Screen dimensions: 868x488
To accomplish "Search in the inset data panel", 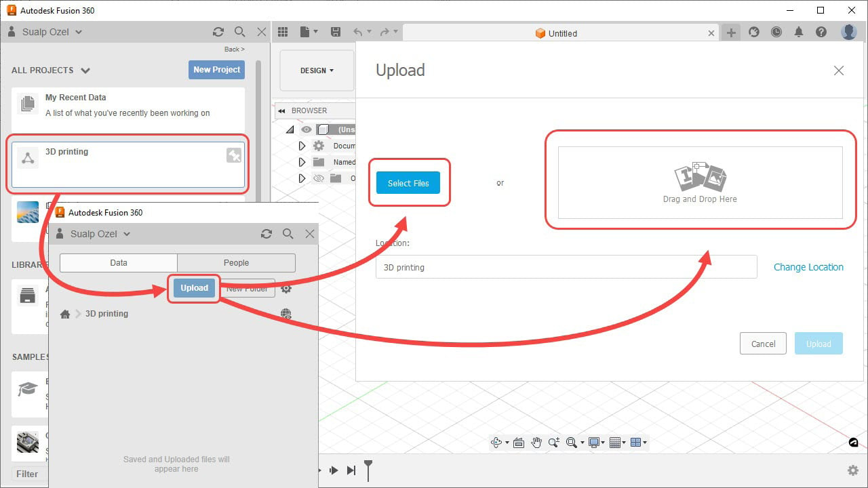I will click(x=288, y=234).
